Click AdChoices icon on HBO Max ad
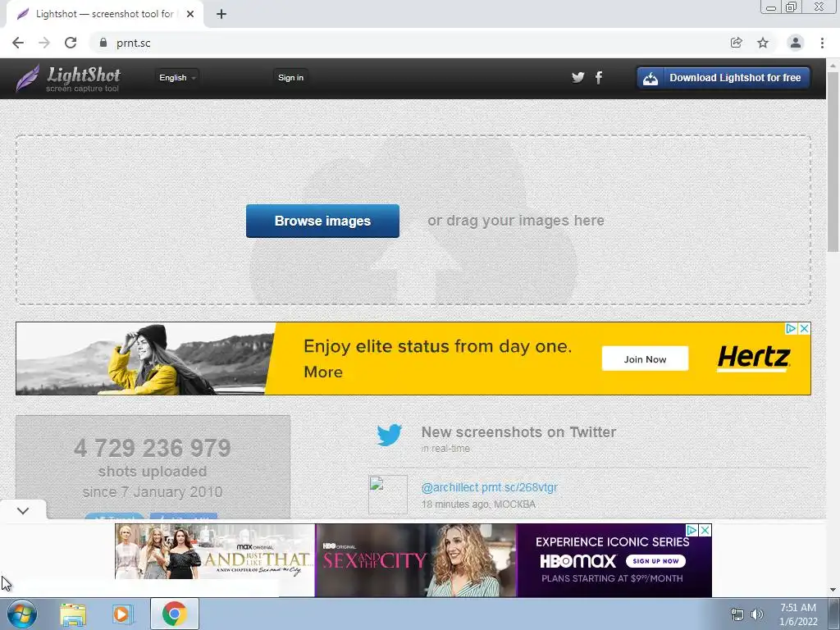This screenshot has width=840, height=630. [x=692, y=531]
